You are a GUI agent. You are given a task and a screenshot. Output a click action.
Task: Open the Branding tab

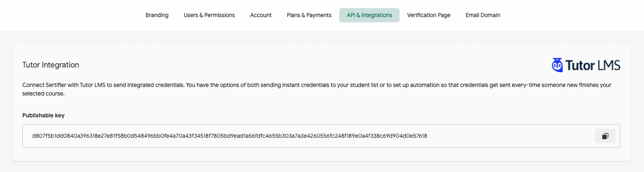(x=157, y=15)
